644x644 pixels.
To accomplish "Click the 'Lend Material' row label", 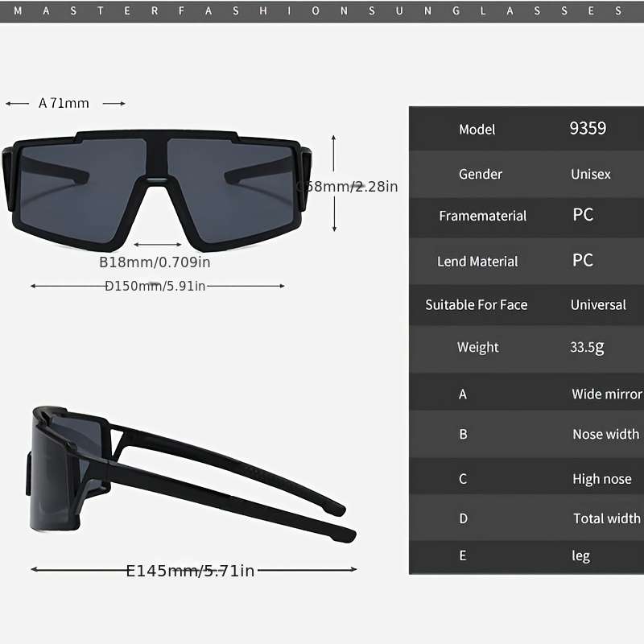I will point(477,262).
